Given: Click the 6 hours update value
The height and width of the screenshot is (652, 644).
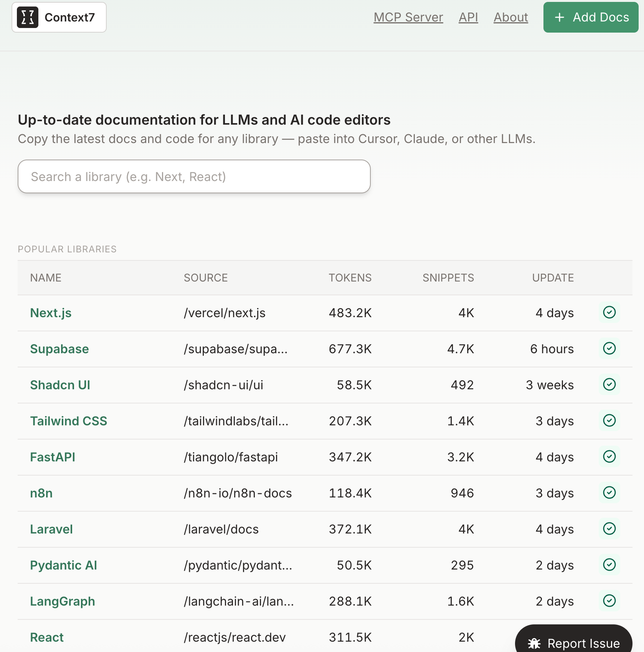Looking at the screenshot, I should [552, 349].
